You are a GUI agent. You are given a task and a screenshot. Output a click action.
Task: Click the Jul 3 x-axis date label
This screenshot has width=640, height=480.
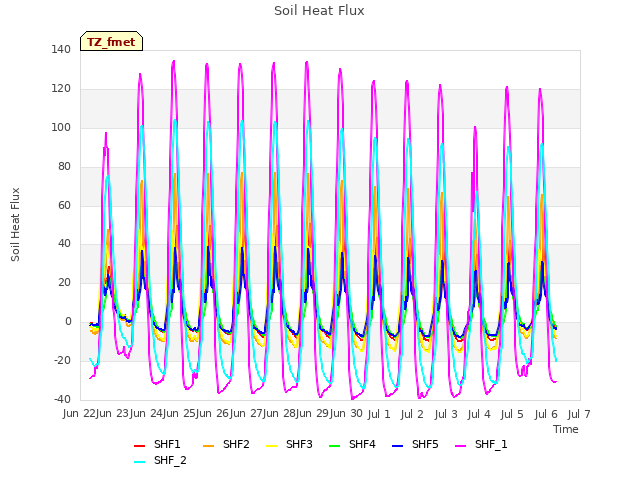pyautogui.click(x=446, y=414)
